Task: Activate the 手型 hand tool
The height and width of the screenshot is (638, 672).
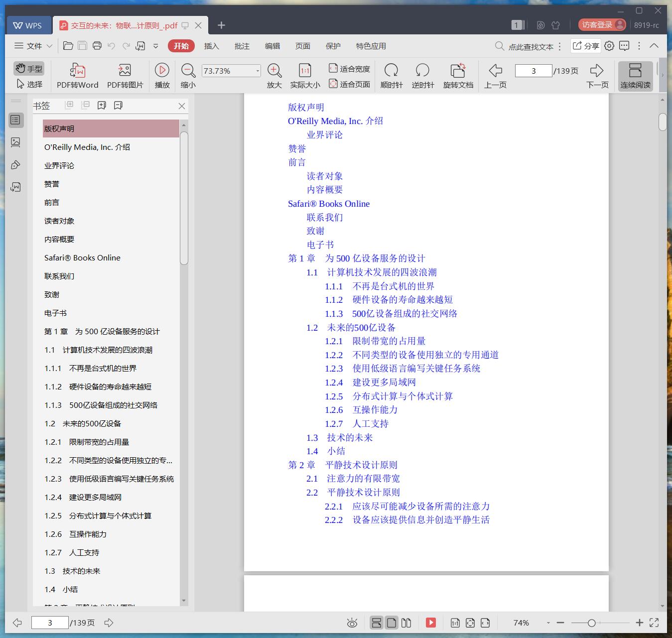Action: (x=29, y=69)
